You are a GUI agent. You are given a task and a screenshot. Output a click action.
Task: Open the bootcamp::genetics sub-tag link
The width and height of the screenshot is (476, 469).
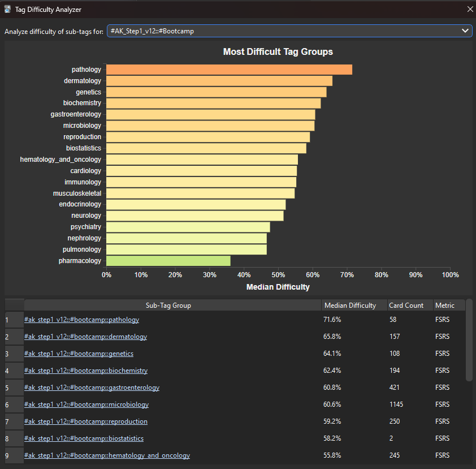click(79, 353)
